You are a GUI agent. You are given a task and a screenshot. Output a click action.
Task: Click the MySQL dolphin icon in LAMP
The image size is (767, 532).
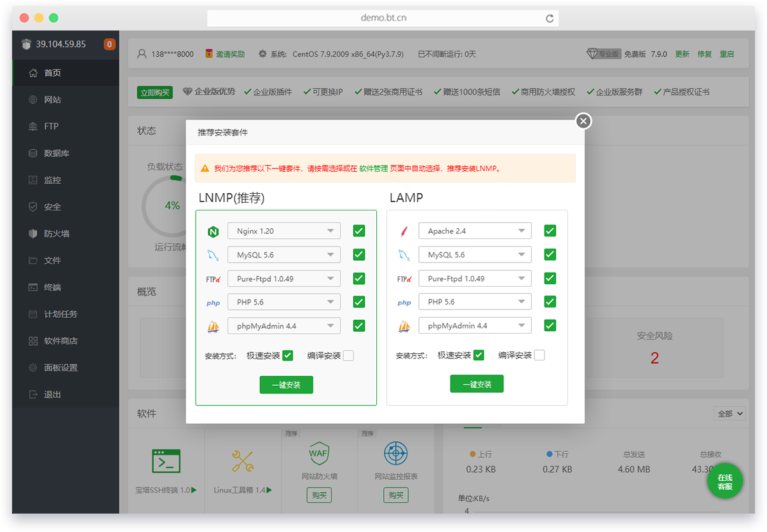pyautogui.click(x=404, y=256)
